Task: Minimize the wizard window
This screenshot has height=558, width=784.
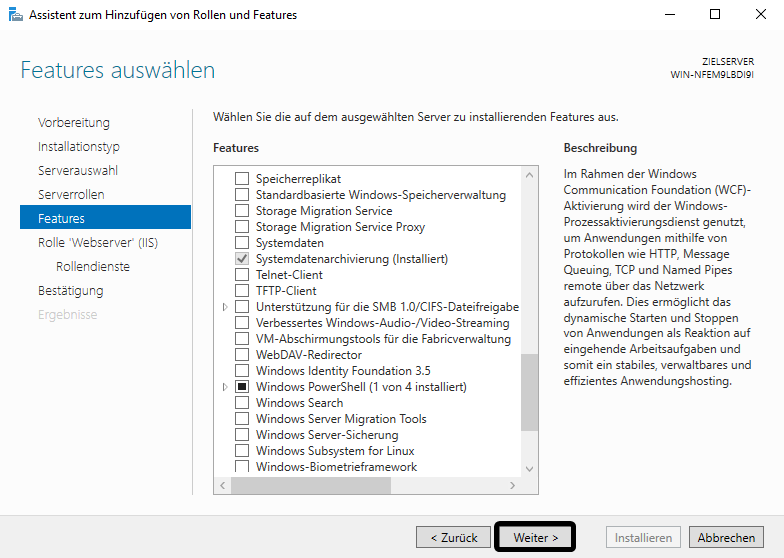Action: [670, 14]
